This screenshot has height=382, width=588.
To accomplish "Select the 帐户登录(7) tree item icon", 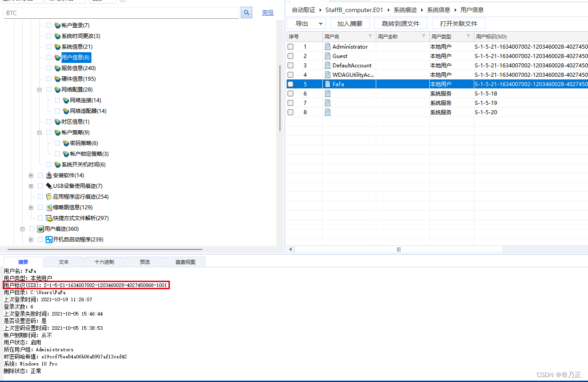I will [x=58, y=25].
